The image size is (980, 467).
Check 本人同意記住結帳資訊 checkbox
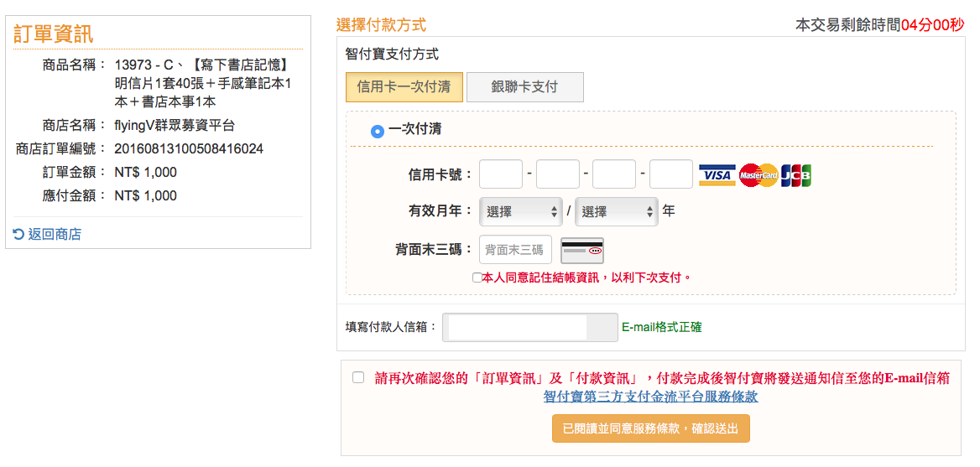pos(477,278)
